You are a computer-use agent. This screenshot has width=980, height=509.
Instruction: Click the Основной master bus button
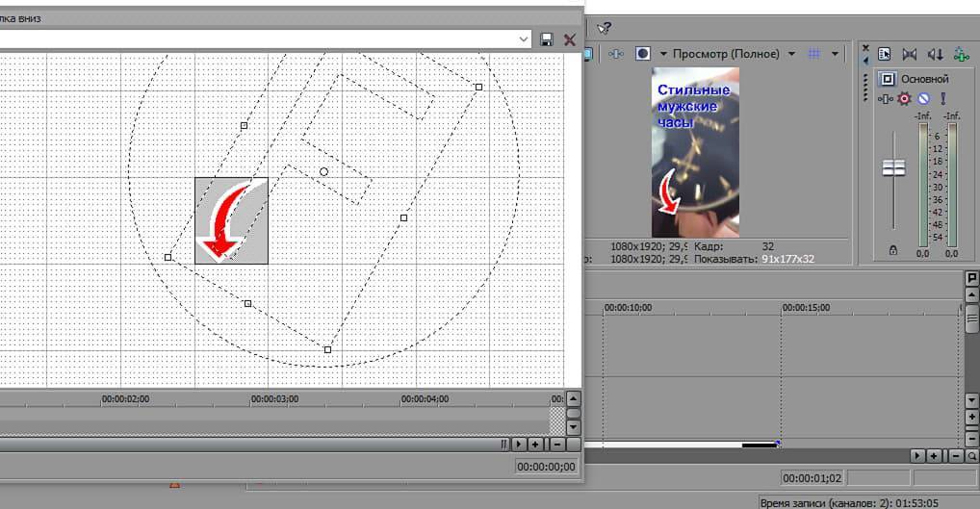[x=889, y=79]
